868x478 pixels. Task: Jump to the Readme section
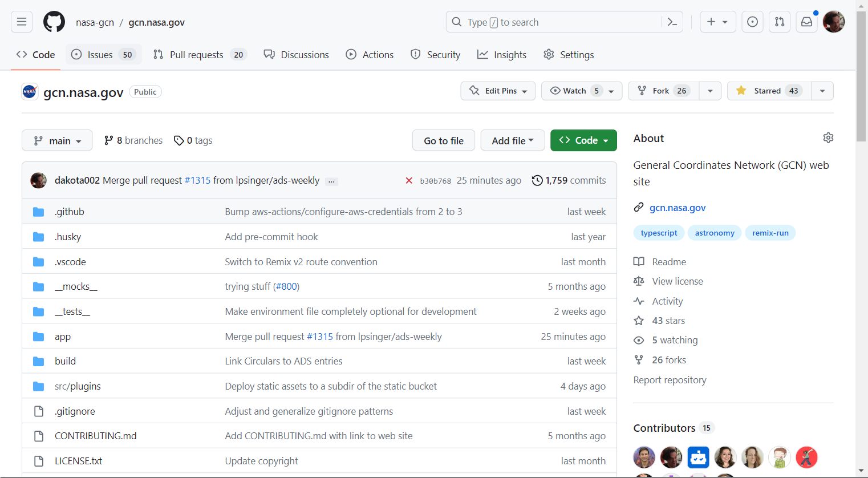[x=660, y=262]
